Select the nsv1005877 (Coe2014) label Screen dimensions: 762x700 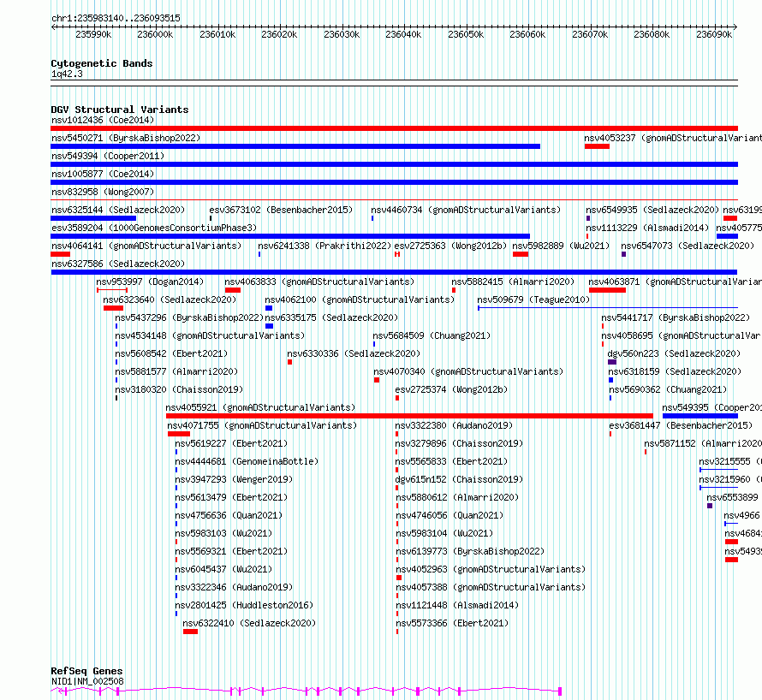tap(103, 174)
